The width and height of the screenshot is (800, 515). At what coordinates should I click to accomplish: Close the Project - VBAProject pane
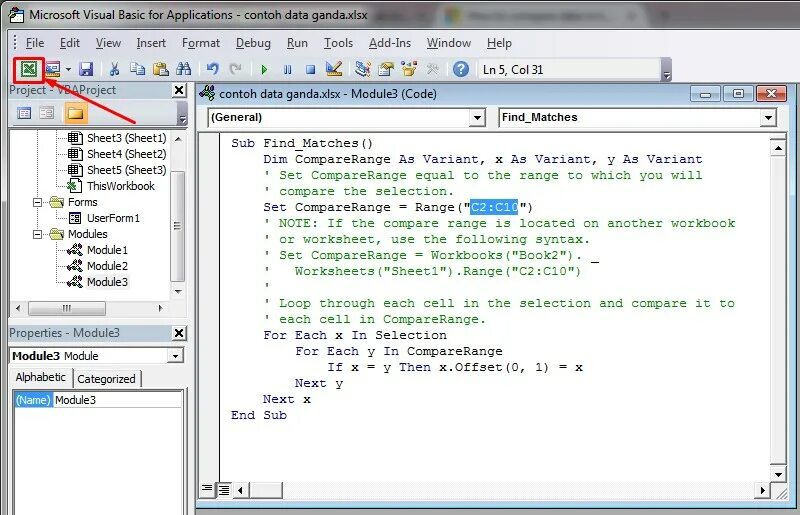click(x=179, y=90)
